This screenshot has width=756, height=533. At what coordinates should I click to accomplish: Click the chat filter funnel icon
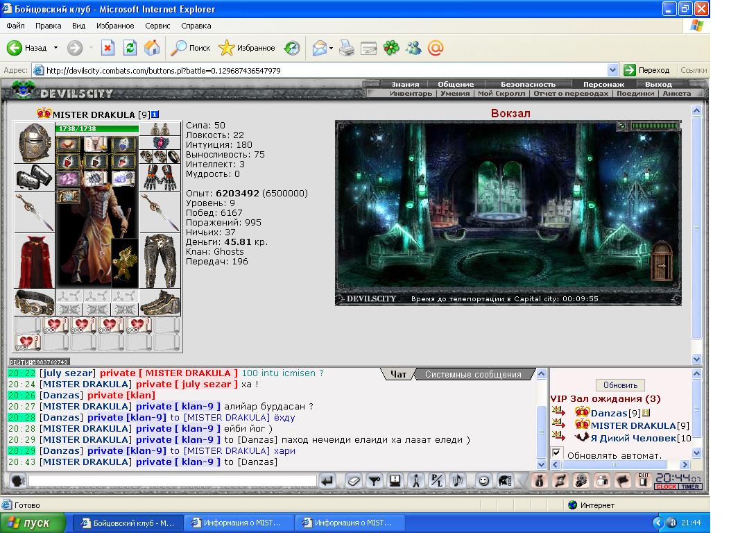click(x=375, y=480)
